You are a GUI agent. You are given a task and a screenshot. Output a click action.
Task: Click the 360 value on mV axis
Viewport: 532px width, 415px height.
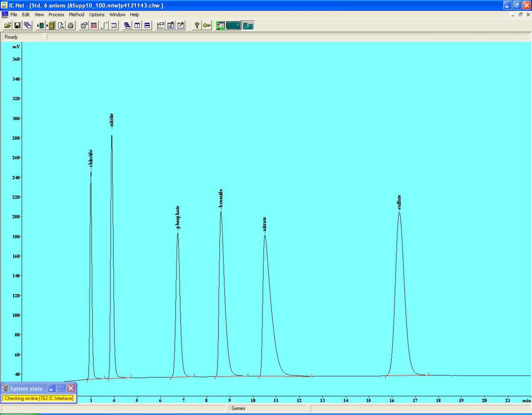tap(16, 59)
